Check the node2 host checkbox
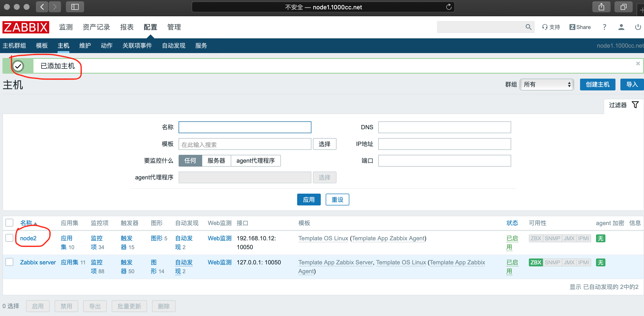644x316 pixels. [10, 238]
